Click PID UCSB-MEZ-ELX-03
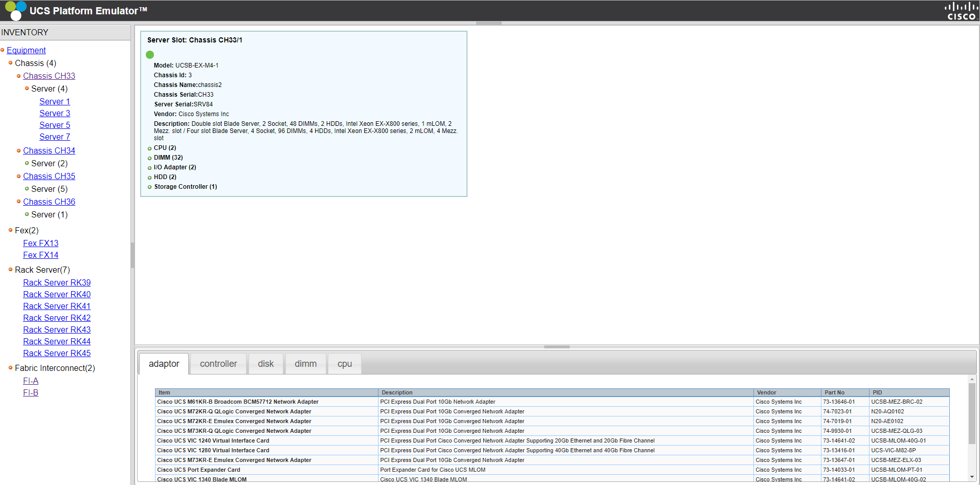The height and width of the screenshot is (485, 980). click(x=896, y=460)
